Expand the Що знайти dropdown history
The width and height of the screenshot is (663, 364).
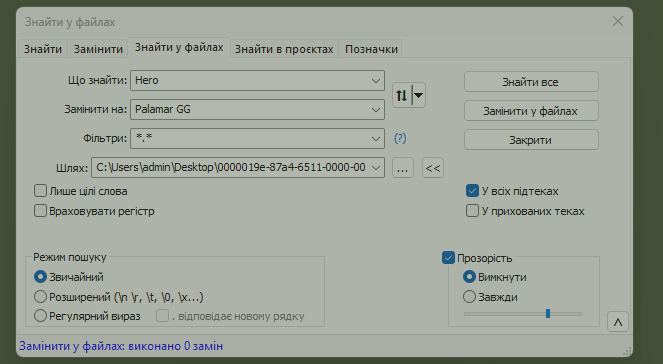[x=375, y=80]
